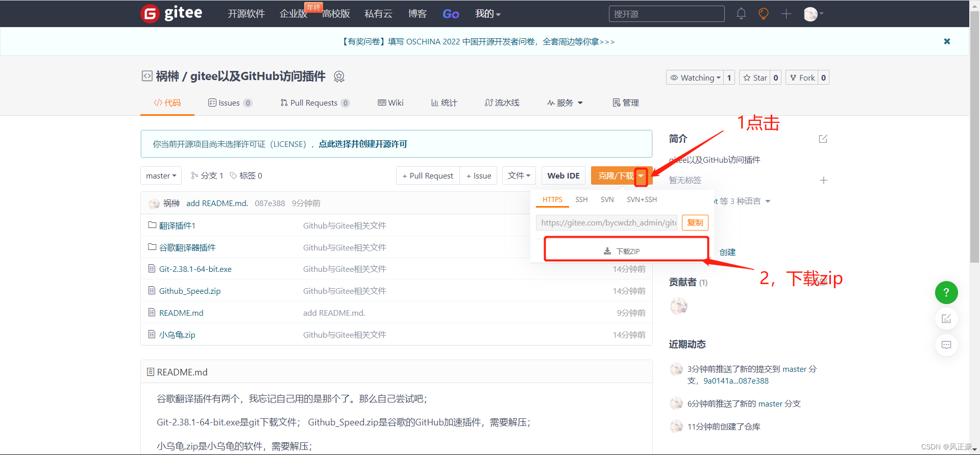
Task: Open the 管理 tab
Action: coord(626,103)
